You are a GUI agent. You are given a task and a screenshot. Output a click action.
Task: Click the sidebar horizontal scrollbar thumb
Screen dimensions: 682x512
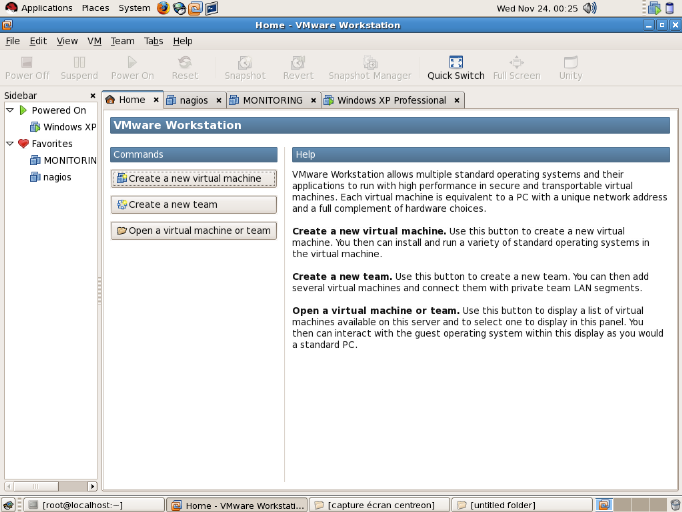tap(37, 486)
